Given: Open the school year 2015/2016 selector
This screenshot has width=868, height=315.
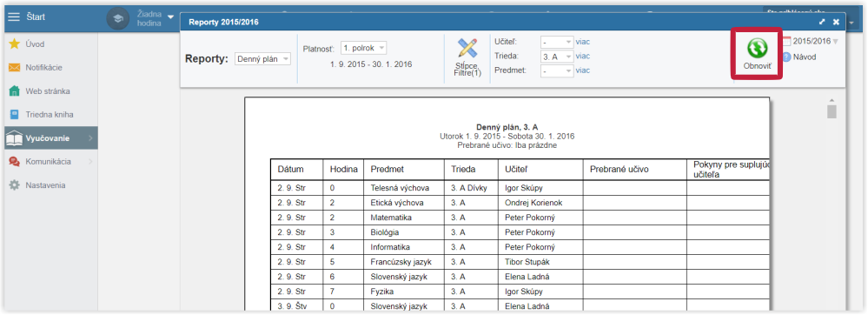Looking at the screenshot, I should click(x=811, y=41).
